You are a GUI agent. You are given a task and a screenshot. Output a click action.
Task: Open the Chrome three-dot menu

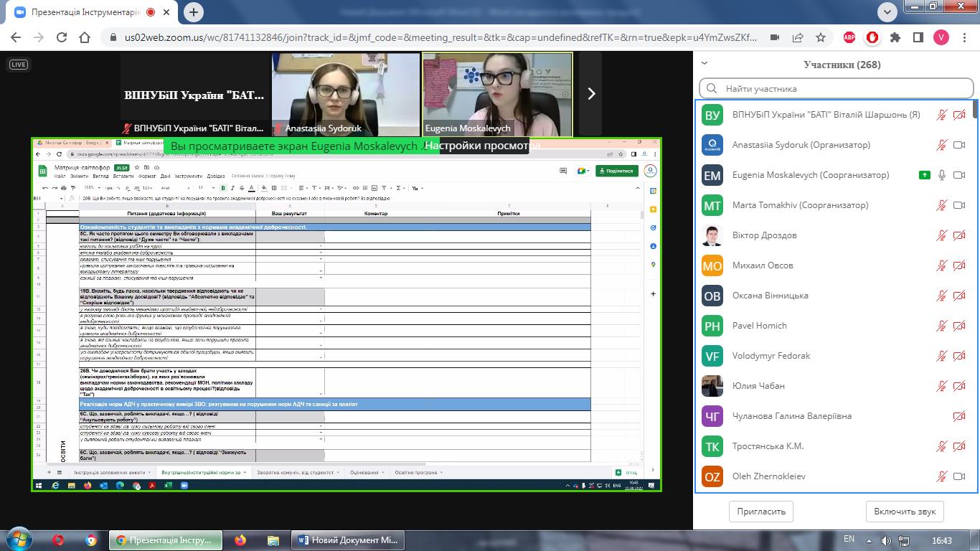964,37
